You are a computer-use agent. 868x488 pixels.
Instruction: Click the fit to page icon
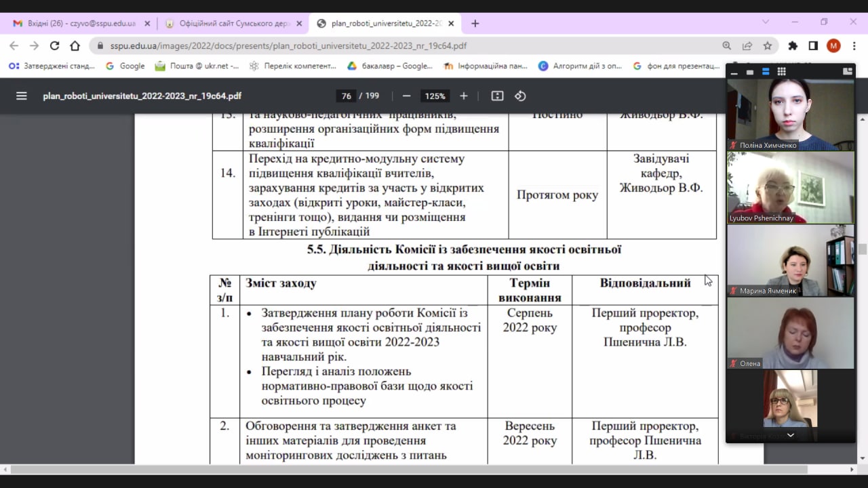(x=497, y=96)
